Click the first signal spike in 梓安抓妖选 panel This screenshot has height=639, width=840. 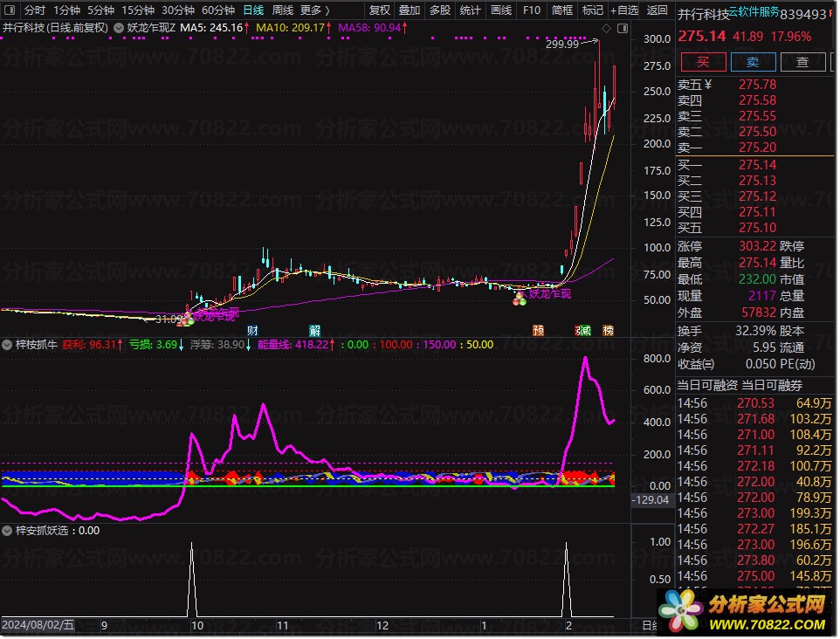pos(192,579)
